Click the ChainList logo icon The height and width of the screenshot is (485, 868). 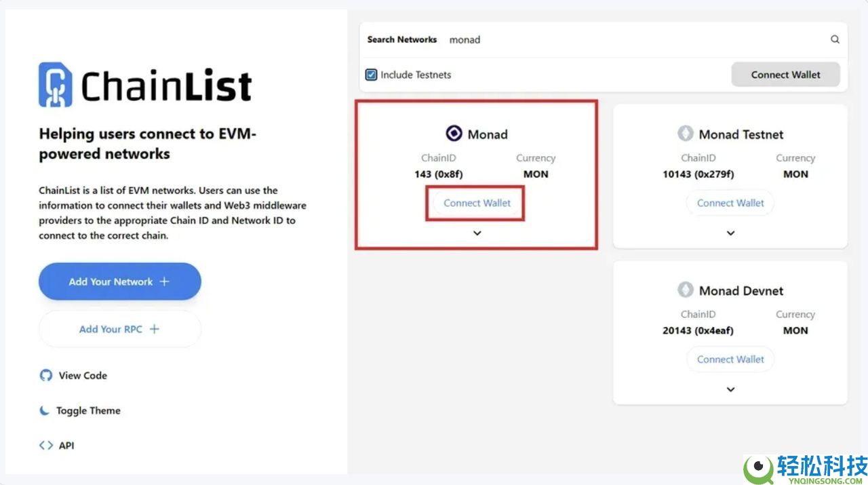tap(54, 83)
